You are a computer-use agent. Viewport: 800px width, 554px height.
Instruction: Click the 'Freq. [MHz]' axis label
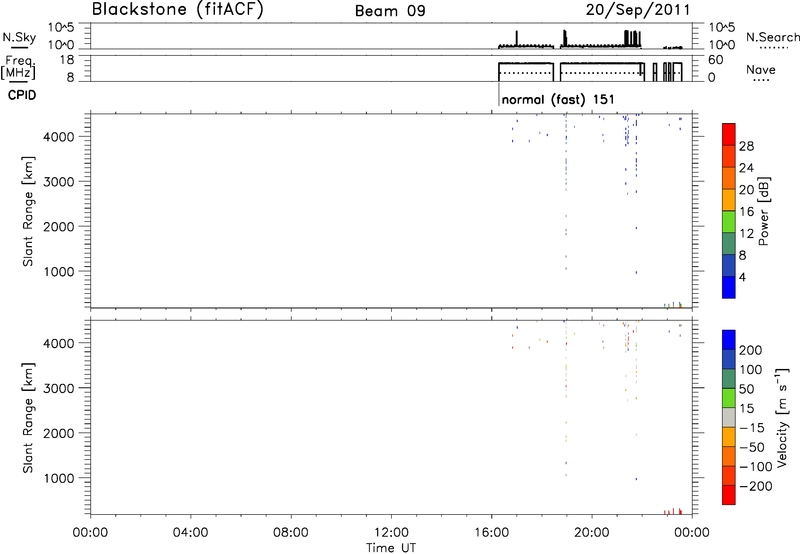[19, 67]
